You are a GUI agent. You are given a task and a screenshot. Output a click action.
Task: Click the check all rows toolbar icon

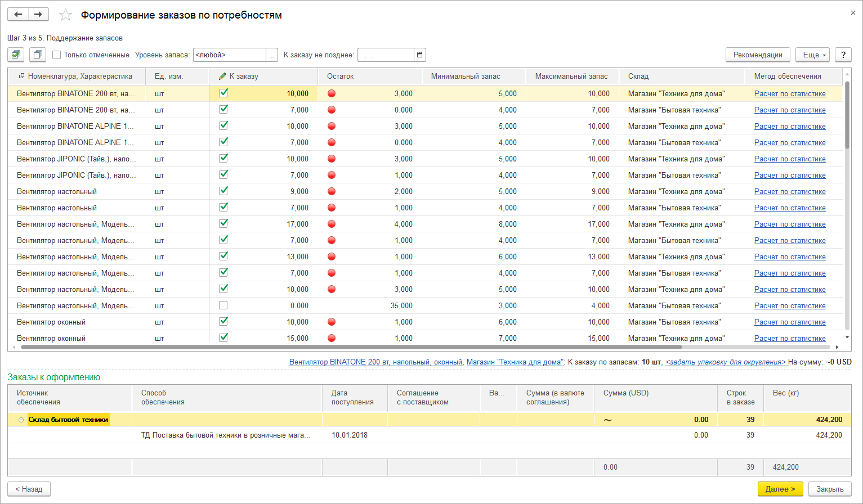pos(16,55)
